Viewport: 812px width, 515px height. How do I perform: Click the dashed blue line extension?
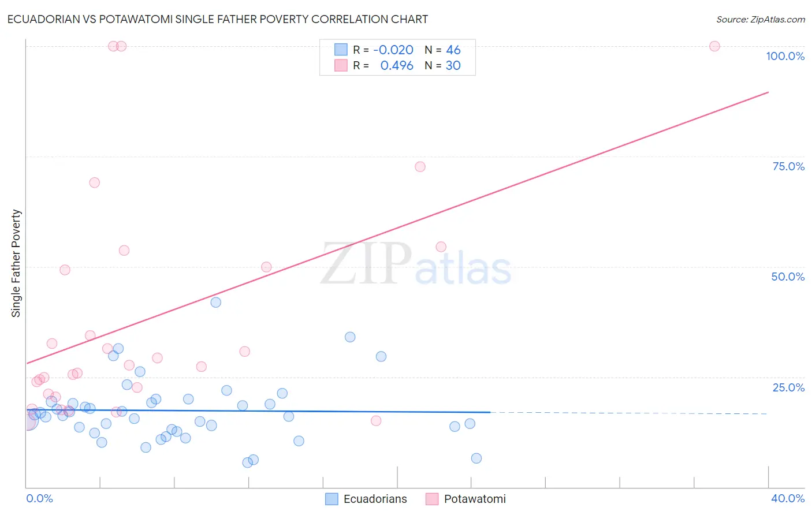pyautogui.click(x=630, y=413)
